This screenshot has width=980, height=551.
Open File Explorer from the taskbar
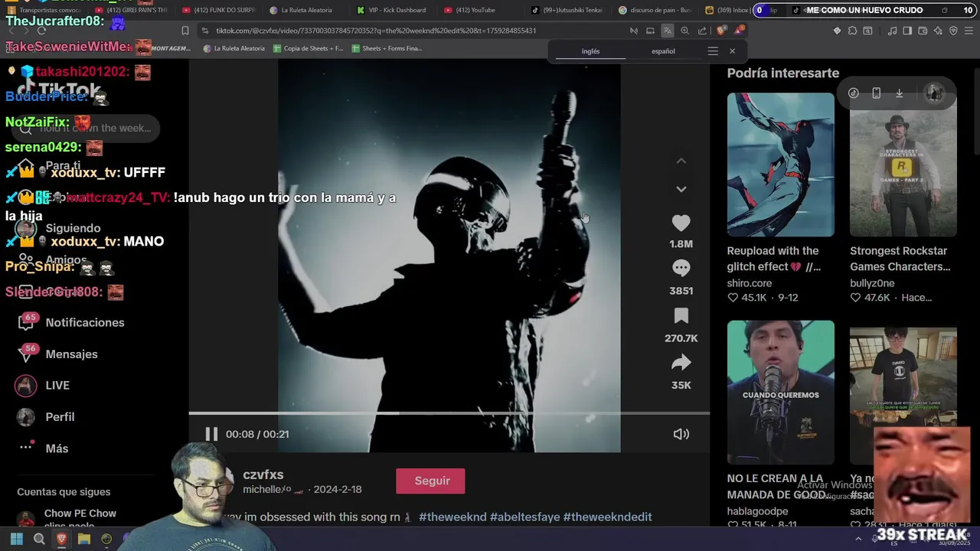click(84, 540)
